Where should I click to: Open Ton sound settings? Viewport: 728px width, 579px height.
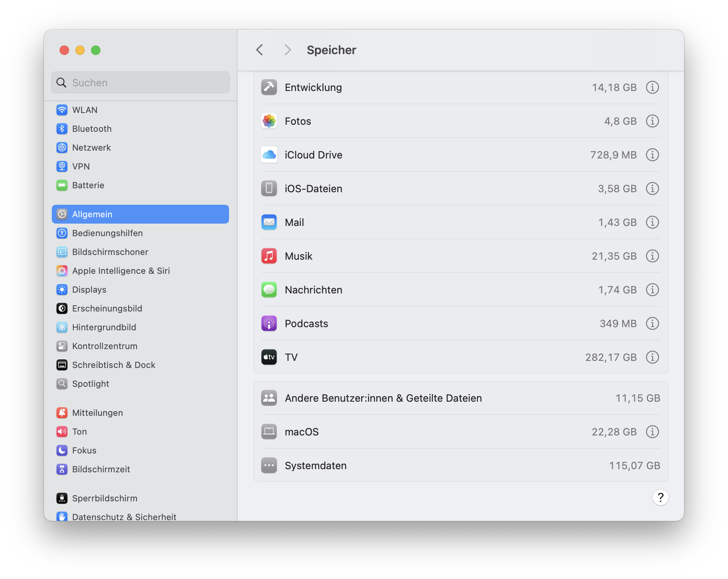point(140,432)
